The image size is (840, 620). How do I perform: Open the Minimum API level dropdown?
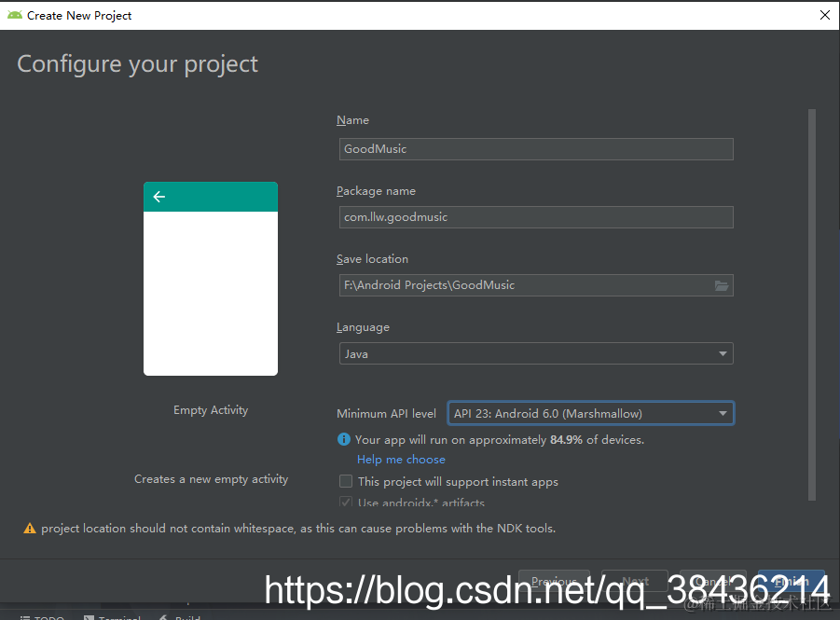click(590, 413)
